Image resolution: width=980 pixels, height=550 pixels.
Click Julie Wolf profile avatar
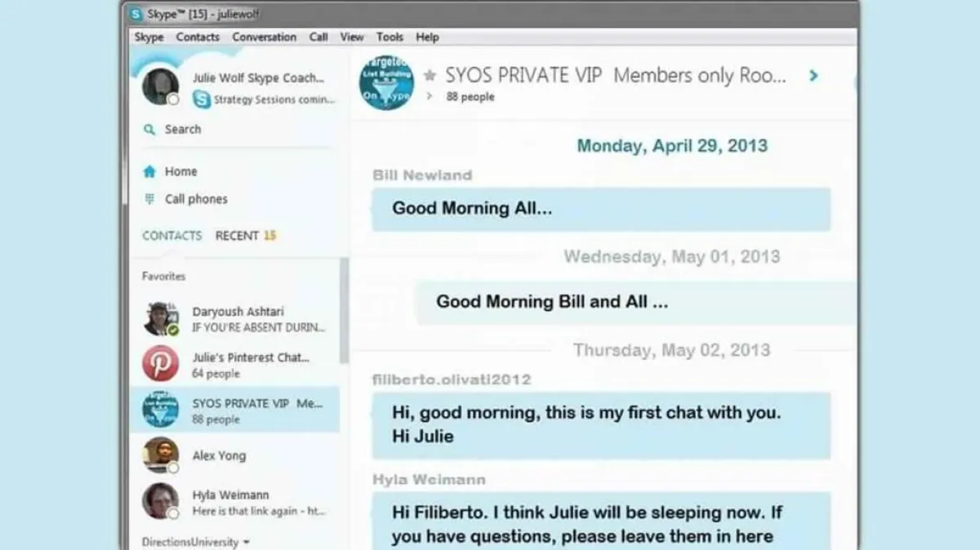pyautogui.click(x=160, y=86)
